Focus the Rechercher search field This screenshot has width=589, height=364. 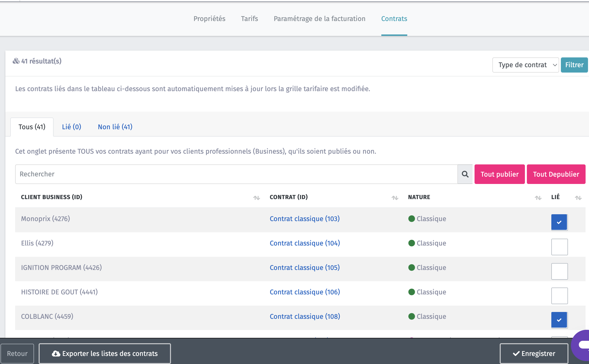tap(236, 174)
